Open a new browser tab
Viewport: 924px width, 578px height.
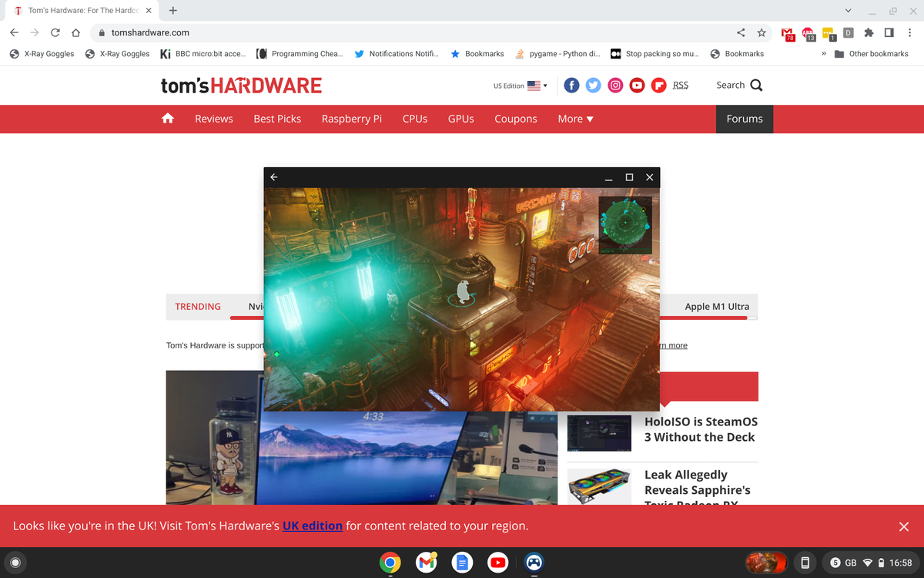pyautogui.click(x=172, y=11)
